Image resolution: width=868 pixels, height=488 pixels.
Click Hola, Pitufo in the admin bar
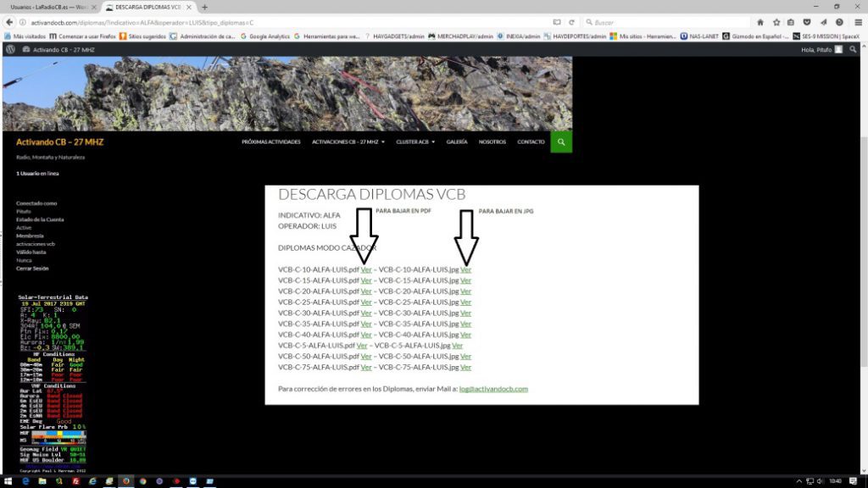[x=821, y=49]
